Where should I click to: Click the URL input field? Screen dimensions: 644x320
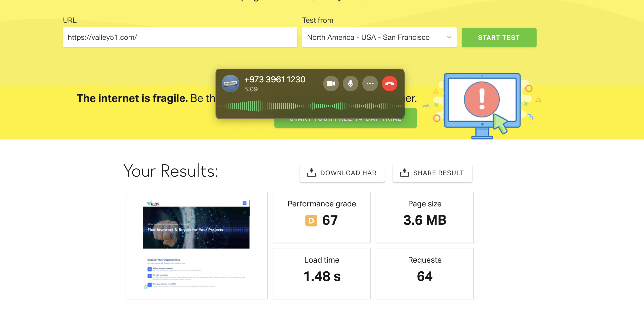coord(180,37)
